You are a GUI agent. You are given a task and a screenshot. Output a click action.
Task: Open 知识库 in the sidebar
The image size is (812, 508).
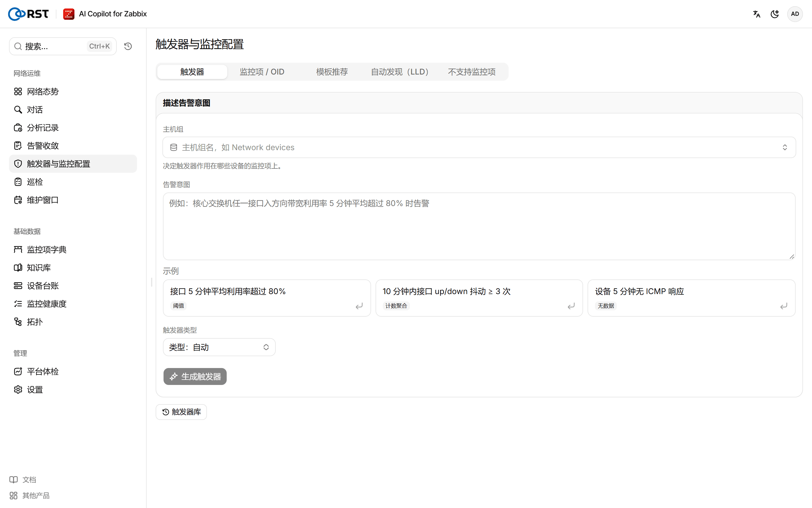[73, 268]
